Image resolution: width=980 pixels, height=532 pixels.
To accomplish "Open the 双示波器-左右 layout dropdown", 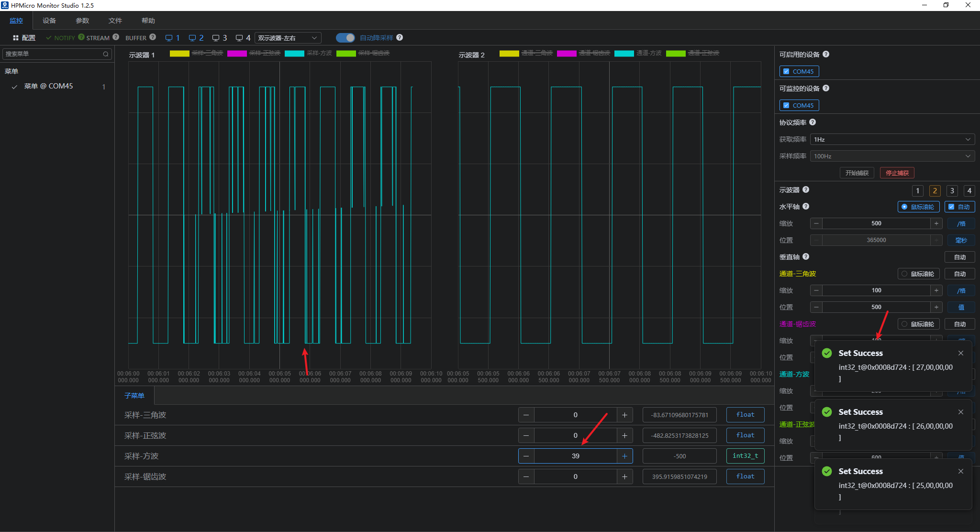I will [288, 38].
